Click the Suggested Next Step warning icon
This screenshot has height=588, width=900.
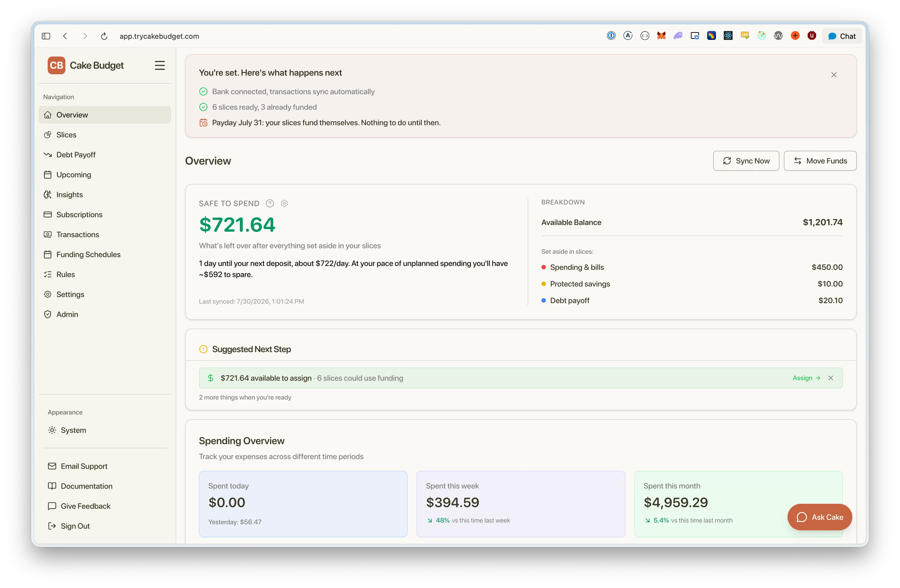tap(203, 349)
